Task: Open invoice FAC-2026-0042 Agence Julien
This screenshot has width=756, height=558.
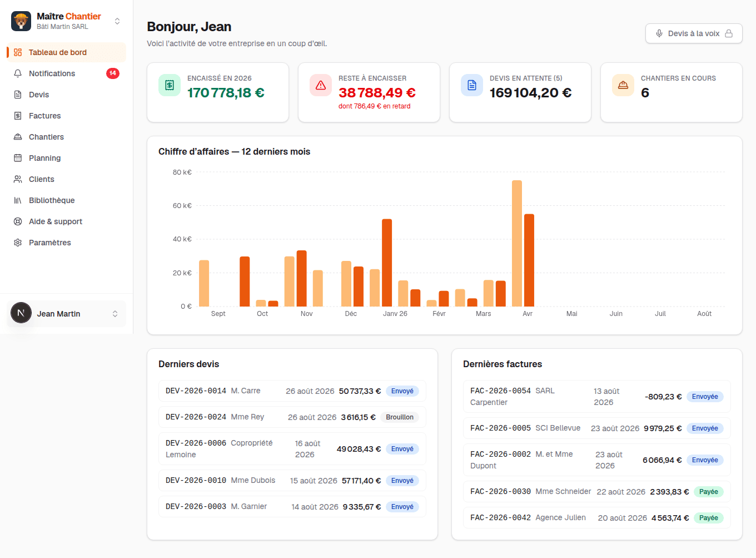Action: pyautogui.click(x=597, y=518)
